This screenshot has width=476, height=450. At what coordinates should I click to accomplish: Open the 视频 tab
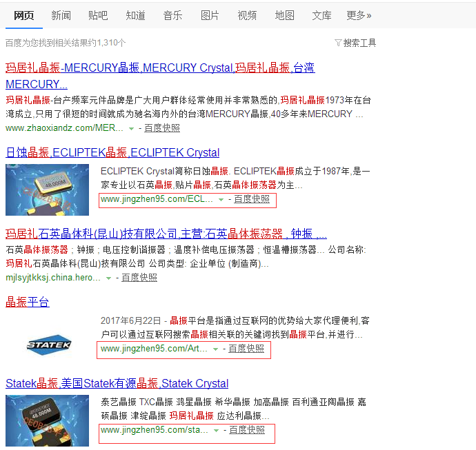click(247, 15)
